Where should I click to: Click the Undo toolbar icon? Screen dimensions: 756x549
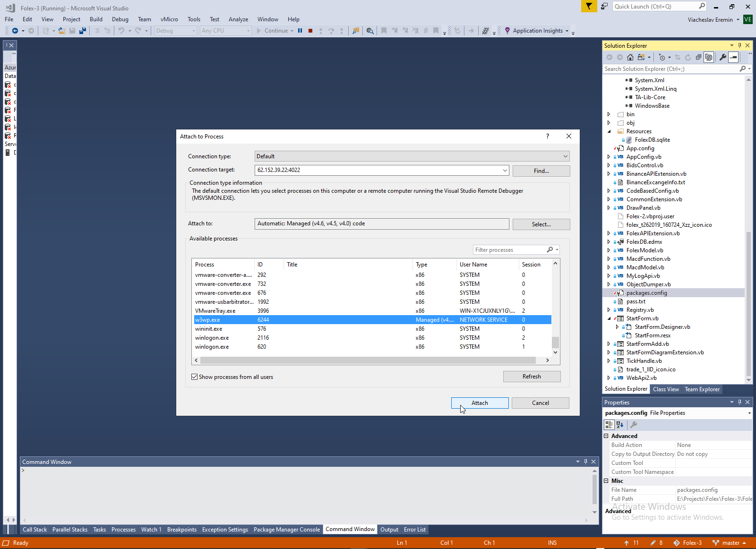(121, 31)
